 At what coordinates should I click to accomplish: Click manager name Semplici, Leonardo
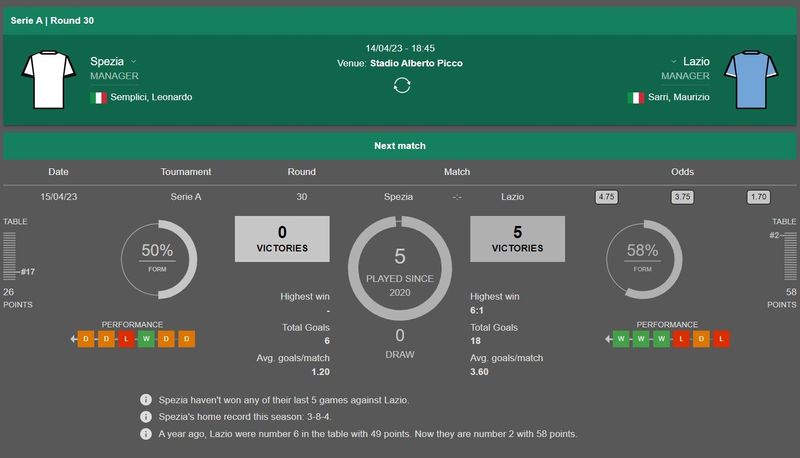pyautogui.click(x=152, y=97)
